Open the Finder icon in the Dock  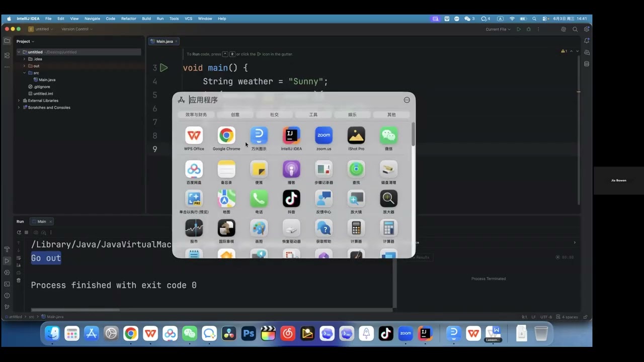(52, 333)
